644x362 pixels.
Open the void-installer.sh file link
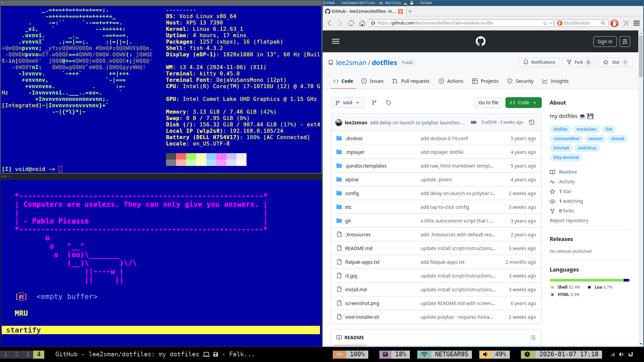tap(362, 317)
